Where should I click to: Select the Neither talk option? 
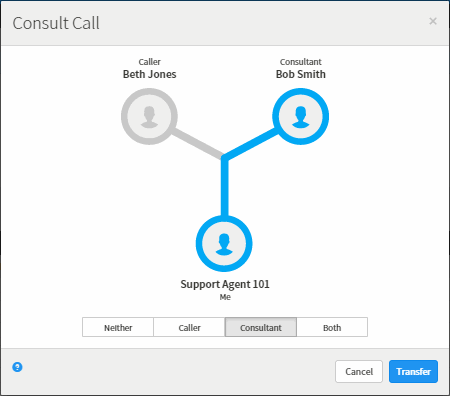[x=118, y=327]
